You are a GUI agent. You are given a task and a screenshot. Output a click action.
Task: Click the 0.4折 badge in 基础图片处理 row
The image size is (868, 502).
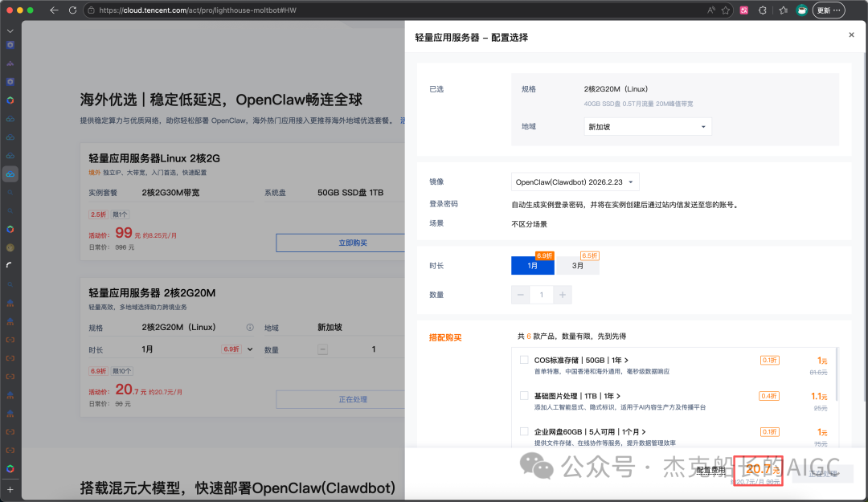[x=769, y=396]
